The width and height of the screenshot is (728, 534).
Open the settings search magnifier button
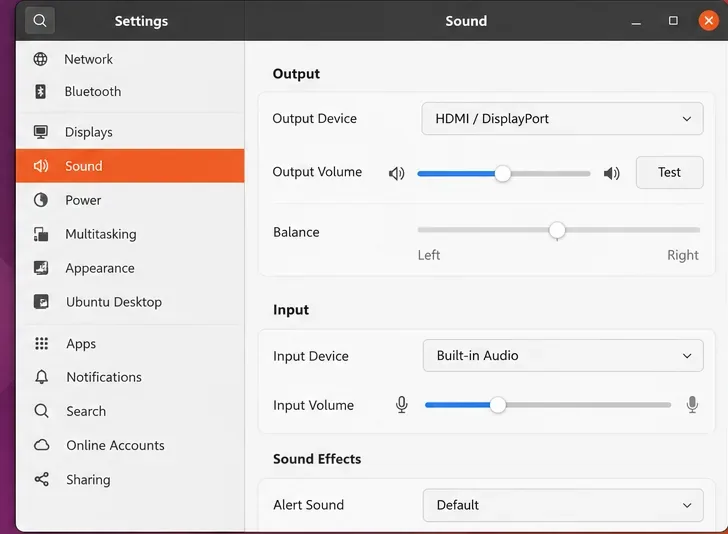point(40,21)
